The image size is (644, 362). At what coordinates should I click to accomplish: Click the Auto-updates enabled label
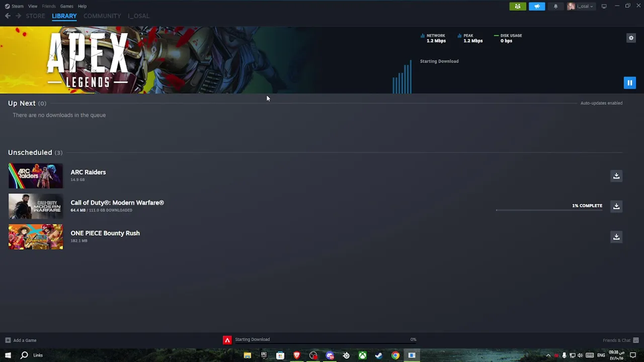(601, 103)
